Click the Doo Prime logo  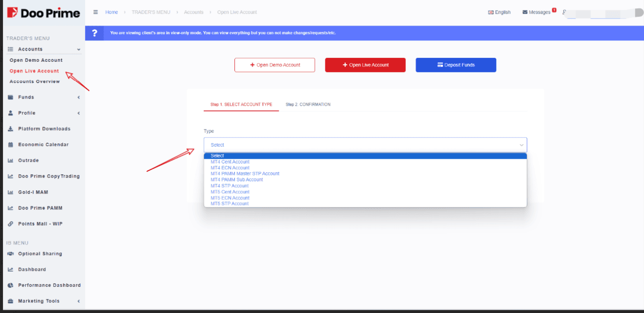click(43, 13)
